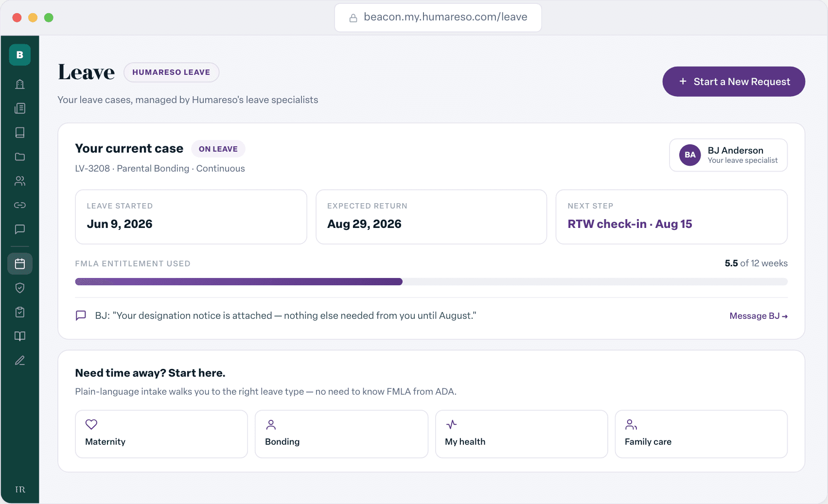Click the pulse icon on My health card
This screenshot has height=504, width=828.
(x=452, y=424)
